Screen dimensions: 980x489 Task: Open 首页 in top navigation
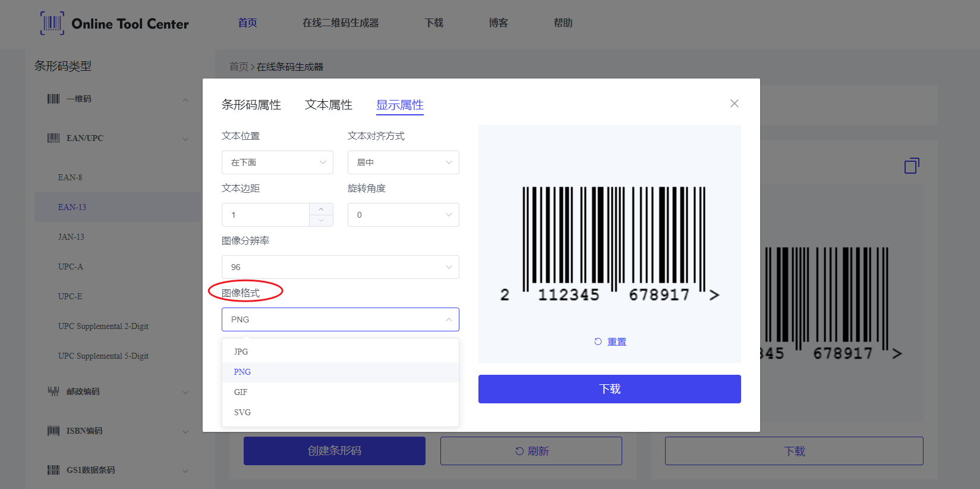pos(248,23)
